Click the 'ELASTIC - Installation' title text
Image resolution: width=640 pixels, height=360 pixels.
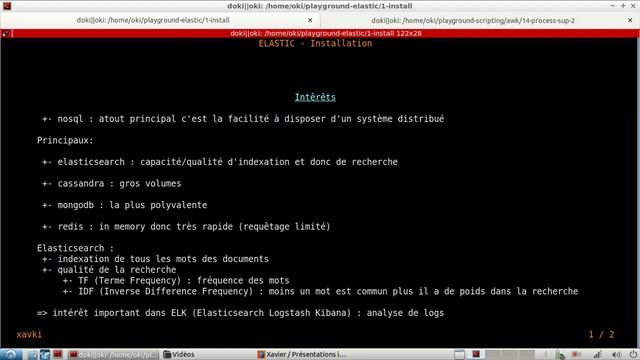315,43
